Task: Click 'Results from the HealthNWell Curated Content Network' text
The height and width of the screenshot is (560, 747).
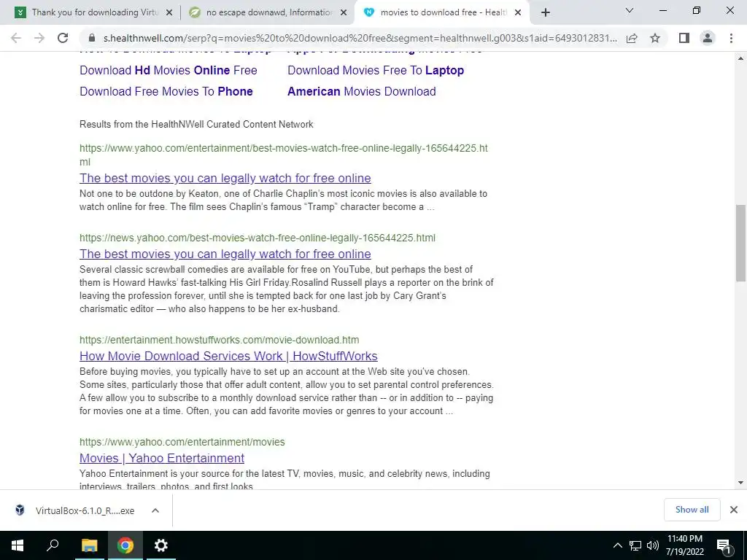Action: [196, 124]
